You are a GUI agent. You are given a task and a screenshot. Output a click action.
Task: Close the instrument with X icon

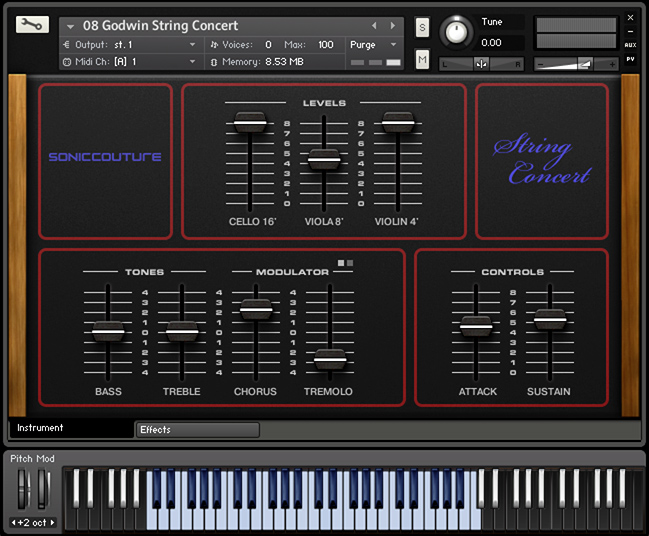630,18
